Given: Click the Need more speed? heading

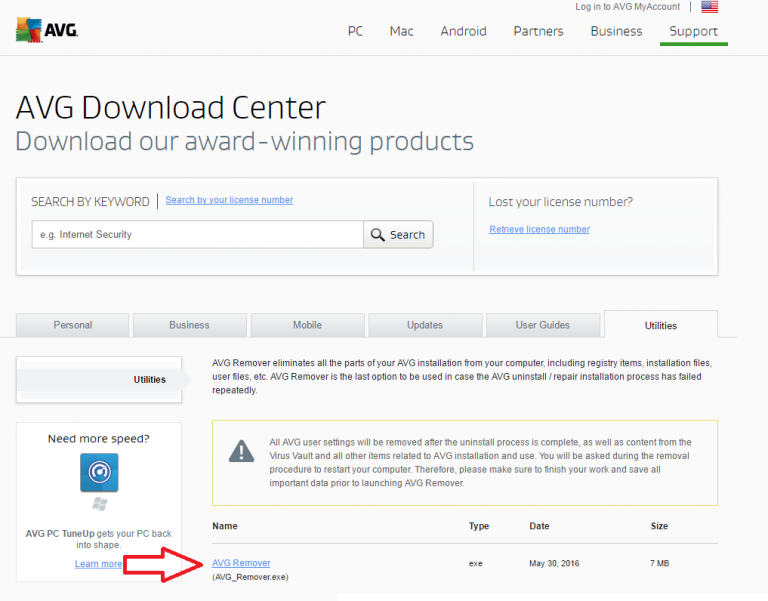Looking at the screenshot, I should (x=98, y=439).
